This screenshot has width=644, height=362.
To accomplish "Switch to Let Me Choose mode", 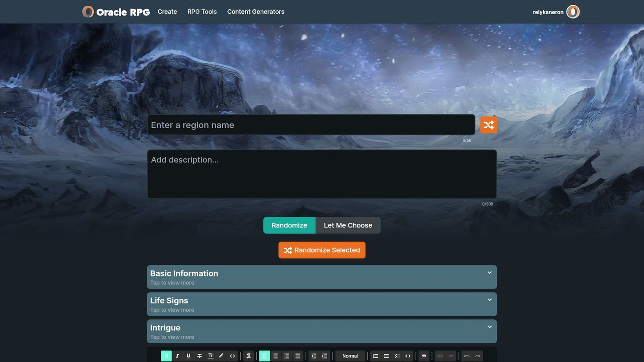I will (348, 225).
